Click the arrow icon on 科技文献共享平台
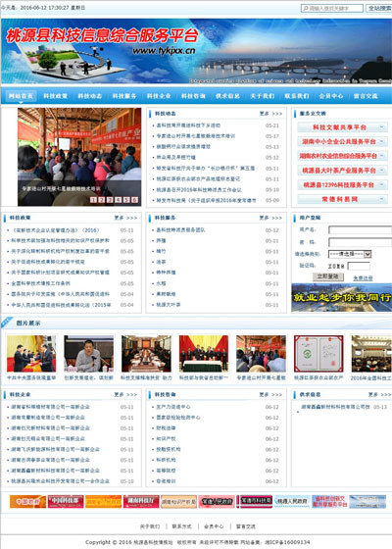Image resolution: width=392 pixels, height=549 pixels. tap(382, 127)
